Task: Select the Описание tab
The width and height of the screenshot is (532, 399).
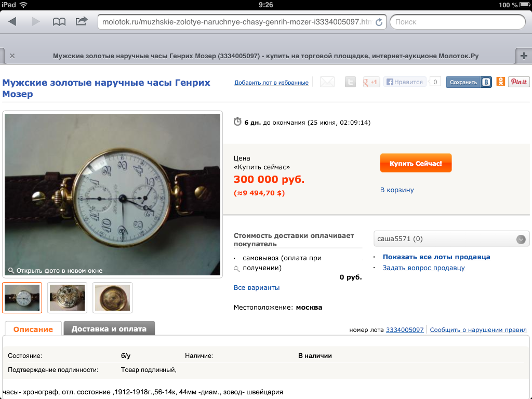Action: tap(33, 329)
